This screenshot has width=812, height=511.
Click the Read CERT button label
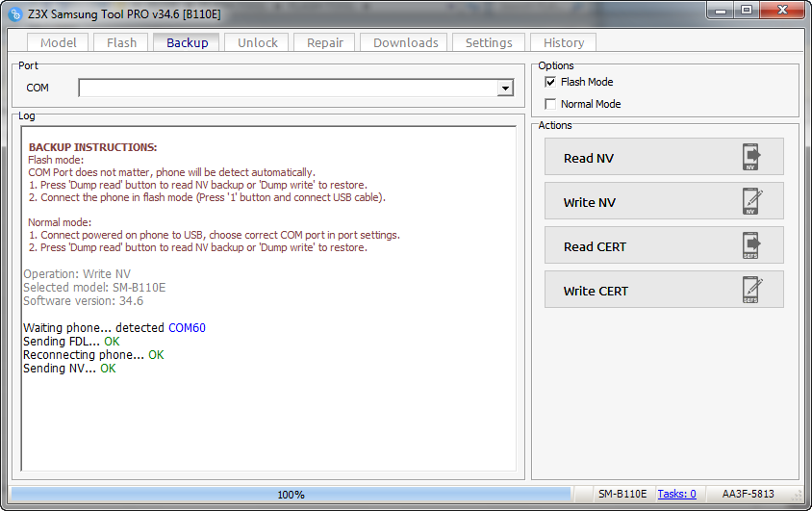coord(595,247)
